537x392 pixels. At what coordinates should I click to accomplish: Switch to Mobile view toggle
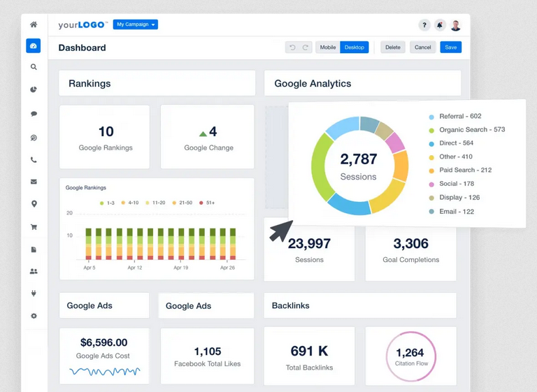click(328, 48)
